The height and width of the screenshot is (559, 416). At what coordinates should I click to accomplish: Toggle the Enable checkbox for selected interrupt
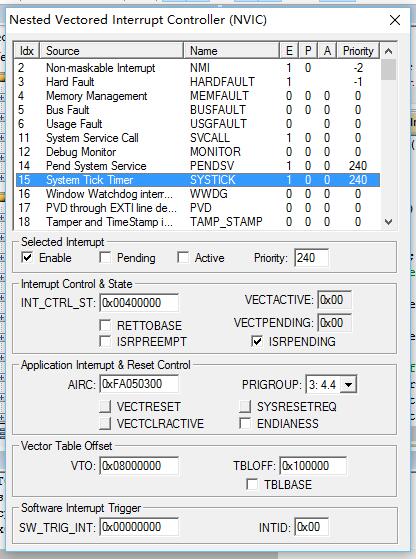(27, 257)
